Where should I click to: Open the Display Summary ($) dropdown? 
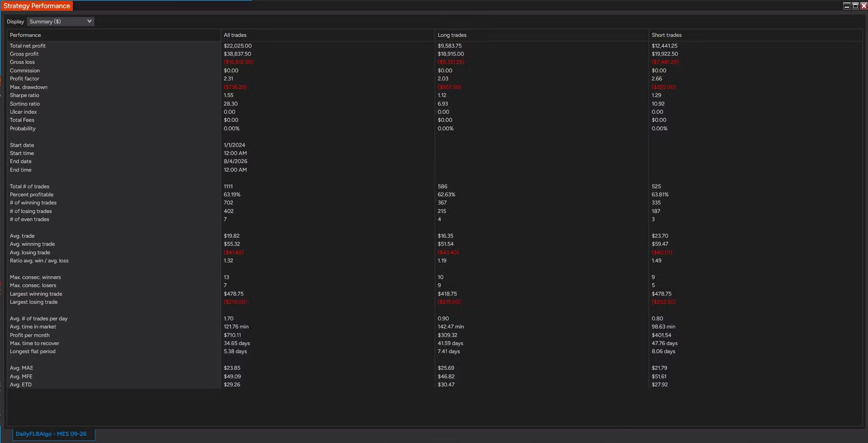(60, 22)
